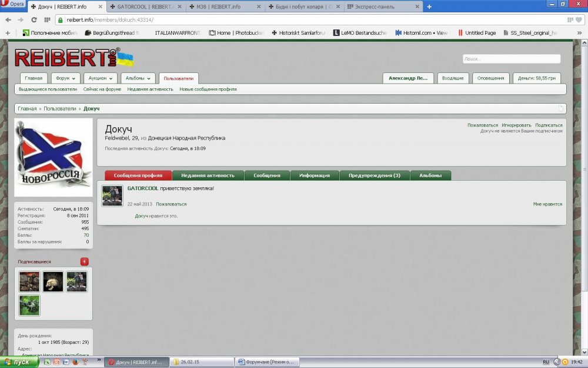The width and height of the screenshot is (588, 368).
Task: Click the browser reload page icon
Action: [34, 19]
